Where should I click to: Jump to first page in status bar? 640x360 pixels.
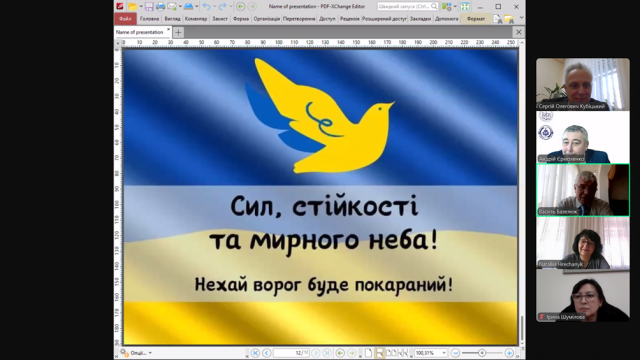click(x=255, y=353)
